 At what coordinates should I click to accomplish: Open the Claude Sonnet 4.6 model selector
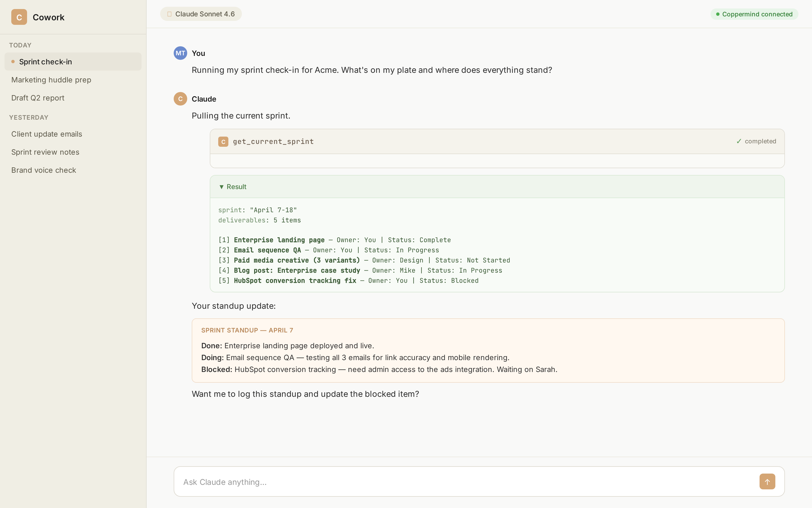tap(201, 14)
